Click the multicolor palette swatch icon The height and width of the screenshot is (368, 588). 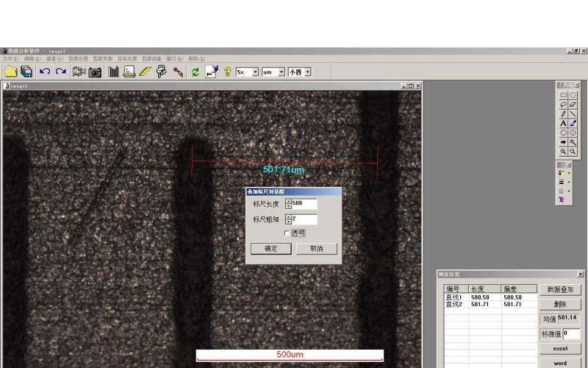coord(562,173)
